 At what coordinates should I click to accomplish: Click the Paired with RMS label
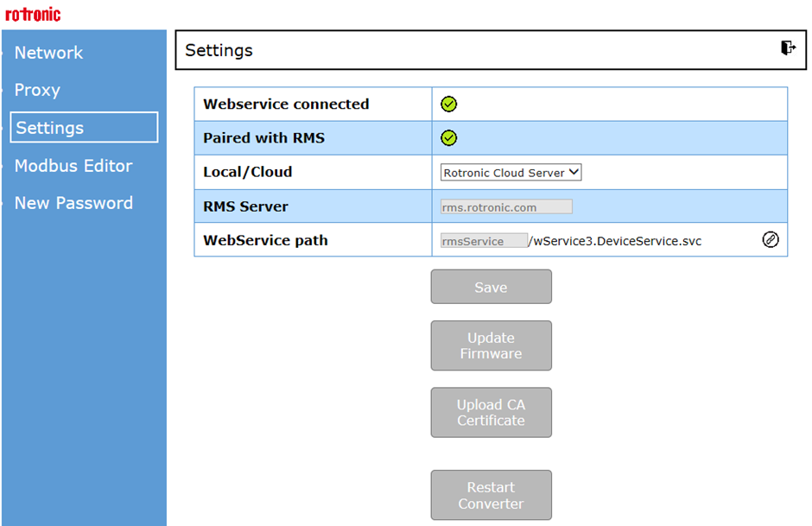point(264,138)
